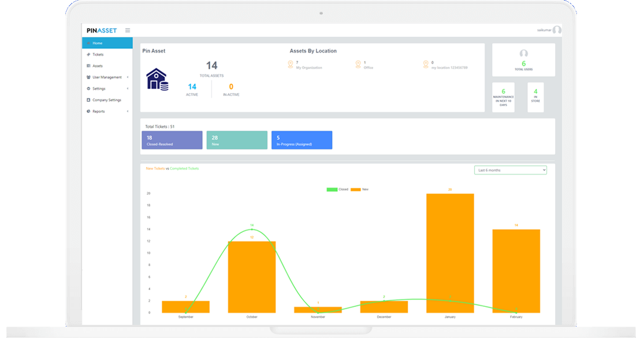Click the Total Tickets : 51 label
The image size is (644, 363).
point(160,127)
